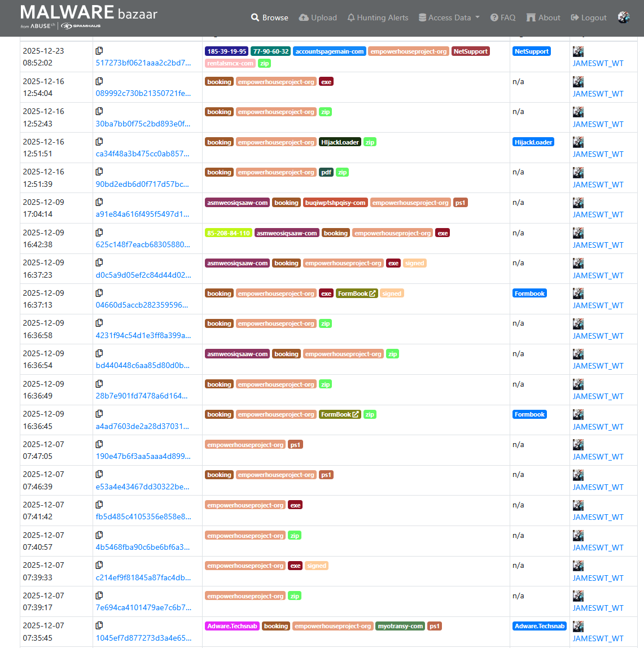Click the MALWARE bazaar logo
This screenshot has width=644, height=648.
tap(89, 16)
